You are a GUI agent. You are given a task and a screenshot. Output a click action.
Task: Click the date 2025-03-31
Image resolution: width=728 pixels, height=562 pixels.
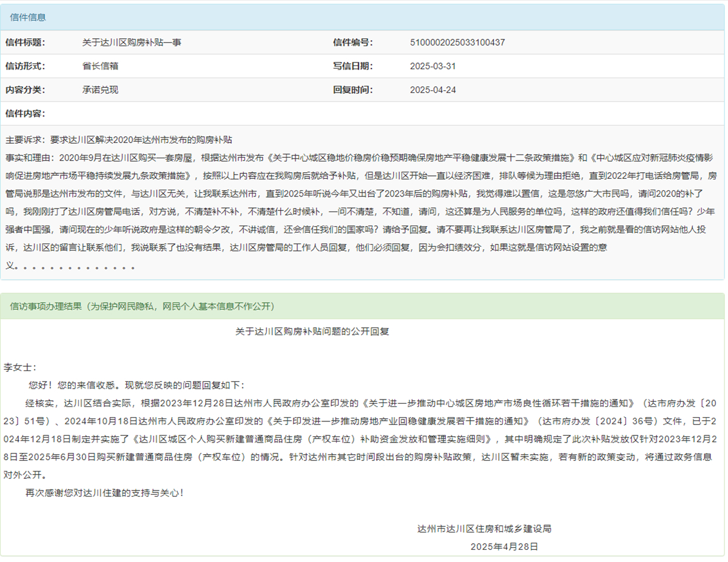433,66
